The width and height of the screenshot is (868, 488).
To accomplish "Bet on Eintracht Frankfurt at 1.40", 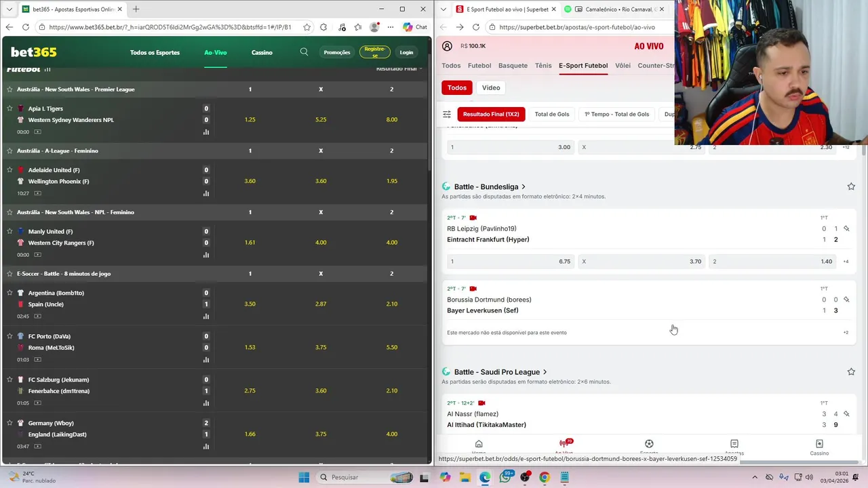I will point(773,262).
